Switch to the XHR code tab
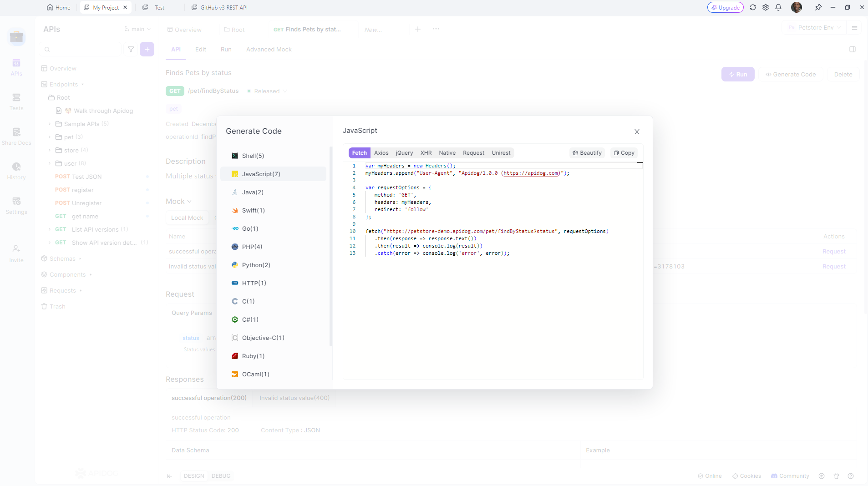868x486 pixels. tap(426, 153)
